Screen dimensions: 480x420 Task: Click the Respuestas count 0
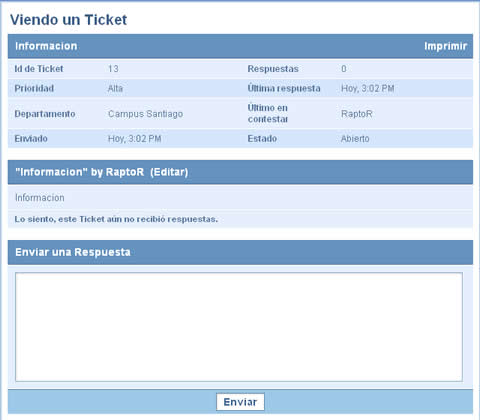point(344,69)
